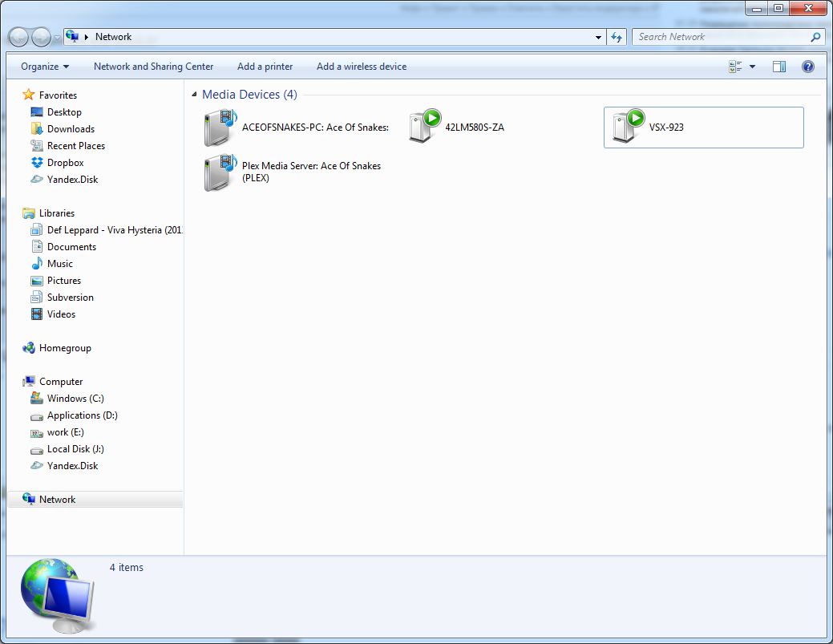Refresh the Network view
This screenshot has height=644, width=833.
pos(617,37)
